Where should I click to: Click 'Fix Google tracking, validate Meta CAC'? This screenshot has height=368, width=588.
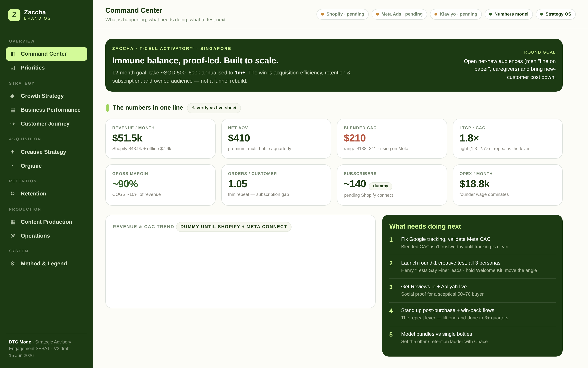click(446, 239)
